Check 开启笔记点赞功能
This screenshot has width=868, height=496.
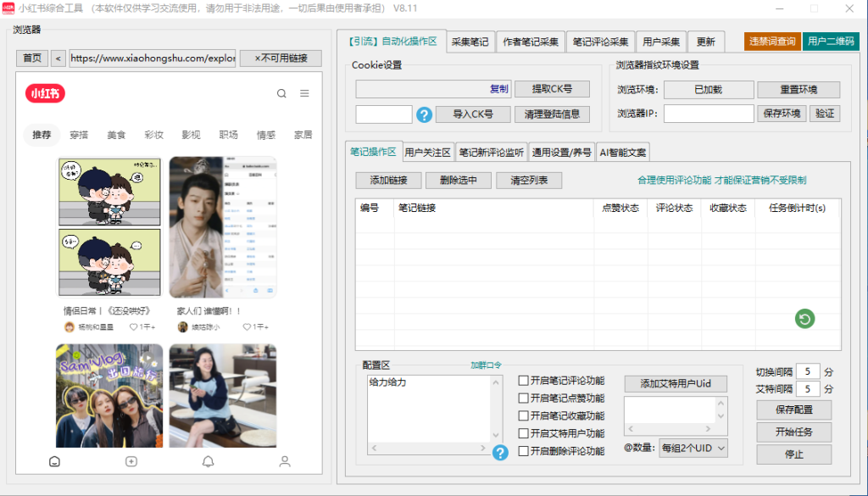[x=523, y=398]
